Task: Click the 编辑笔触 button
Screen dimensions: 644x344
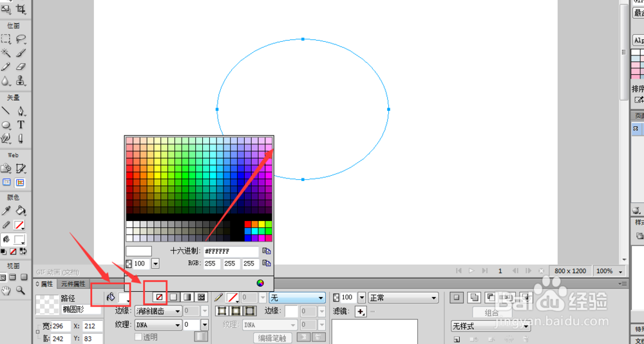Action: (272, 338)
